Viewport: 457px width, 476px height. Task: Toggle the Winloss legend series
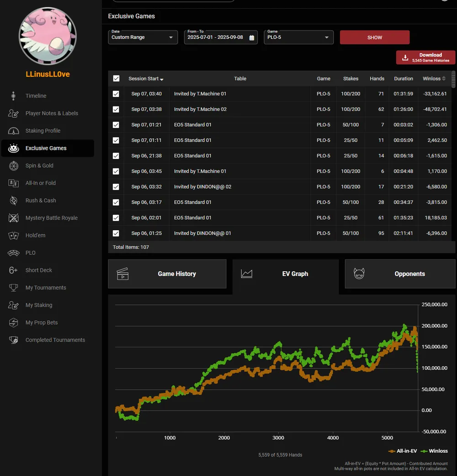point(434,451)
